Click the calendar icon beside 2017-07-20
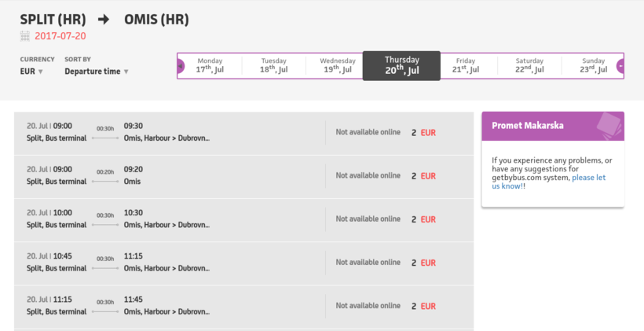The height and width of the screenshot is (331, 644). tap(25, 36)
